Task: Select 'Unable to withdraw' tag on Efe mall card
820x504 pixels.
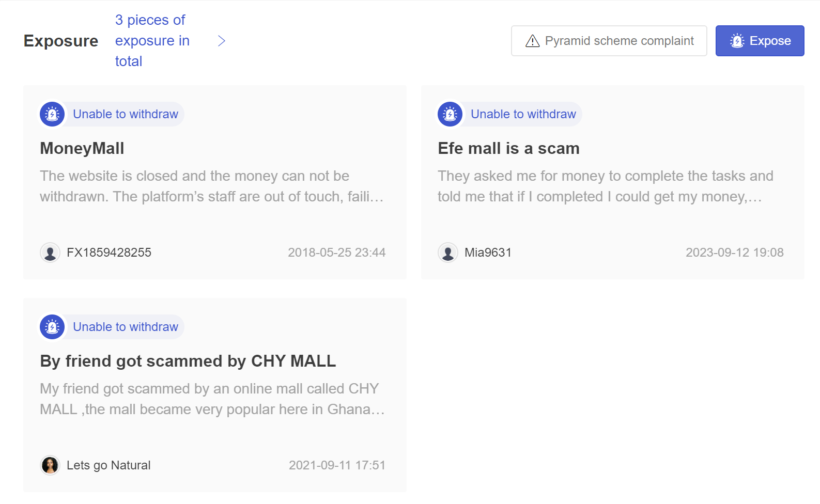Action: 523,114
